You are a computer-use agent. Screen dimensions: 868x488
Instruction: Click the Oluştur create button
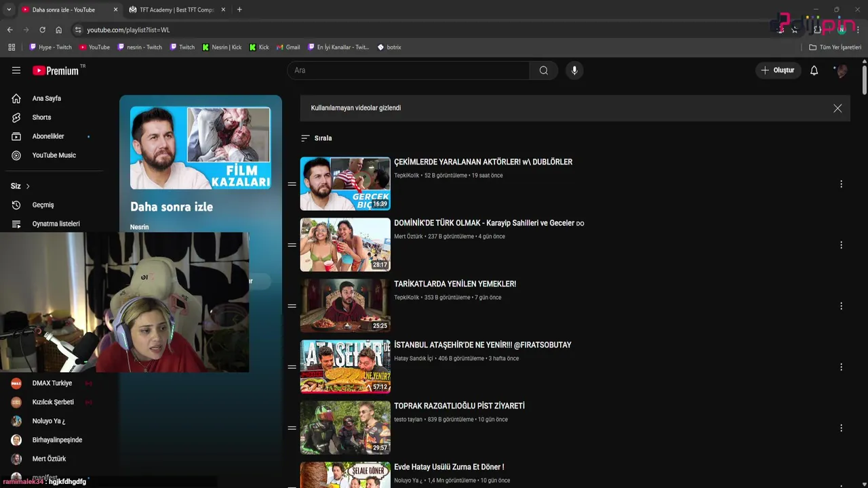tap(778, 70)
